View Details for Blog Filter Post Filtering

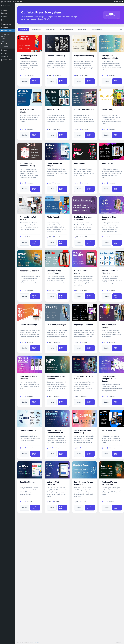click(x=79, y=81)
